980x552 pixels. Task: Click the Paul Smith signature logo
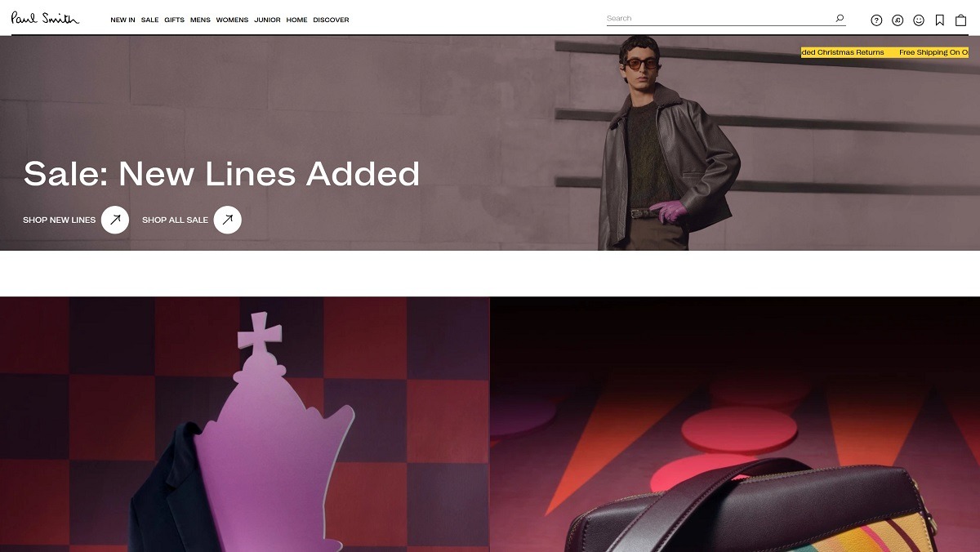[x=45, y=18]
